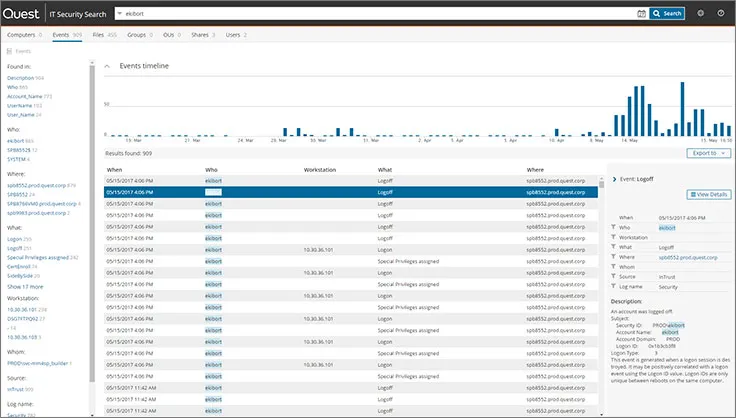This screenshot has width=736, height=418.
Task: Click the View Details button
Action: pyautogui.click(x=708, y=194)
